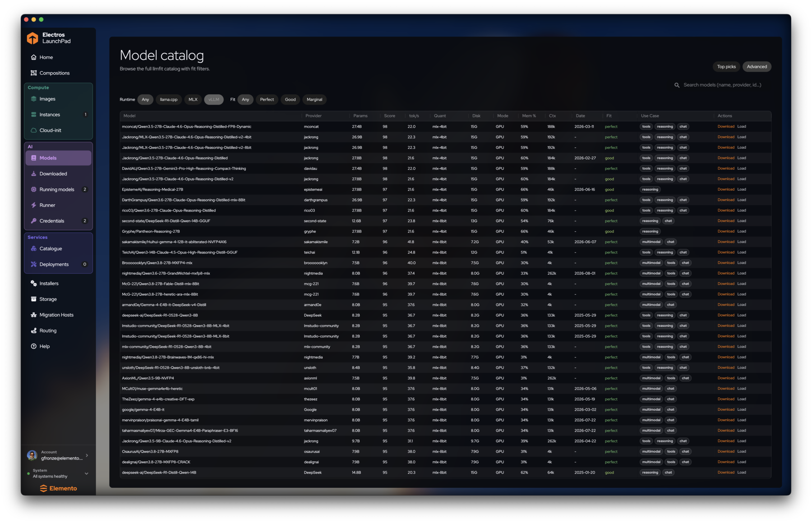Screen dimensions: 812x523
Task: Open Instances server icon
Action: tap(33, 115)
